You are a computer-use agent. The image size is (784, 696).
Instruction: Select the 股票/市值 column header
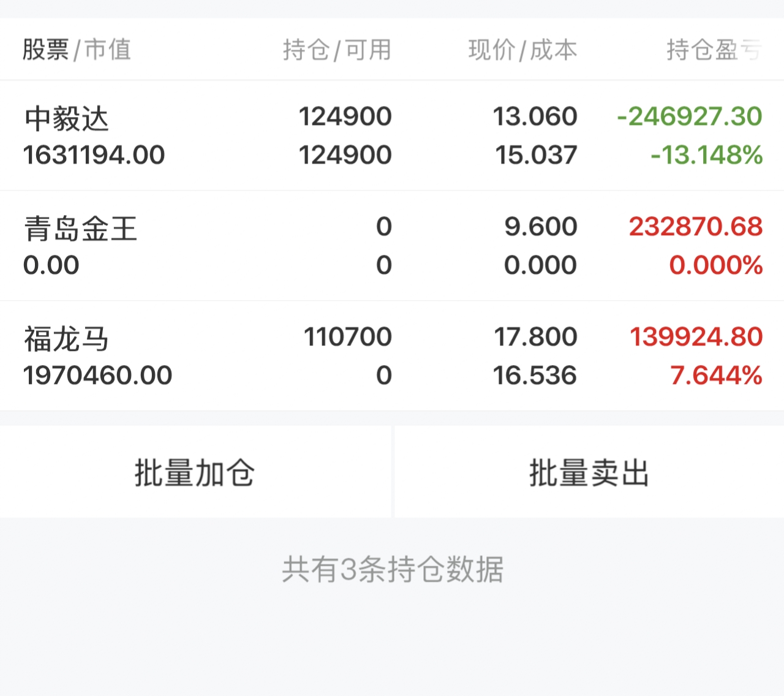coord(77,50)
